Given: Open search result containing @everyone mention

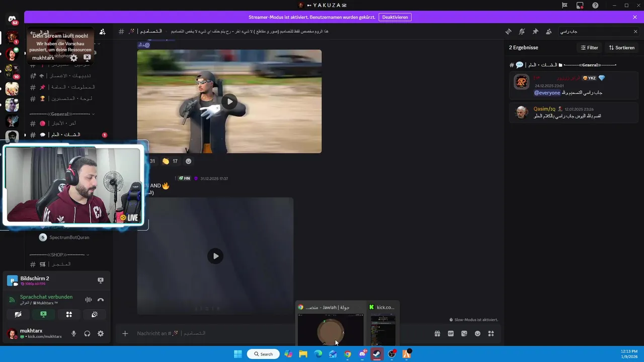Looking at the screenshot, I should coord(574,85).
